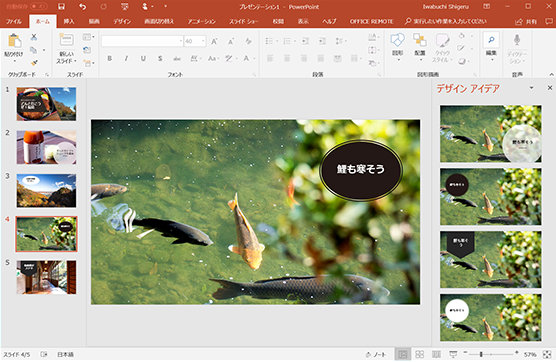Click the 57% zoom level
The height and width of the screenshot is (362, 556).
[x=530, y=354]
